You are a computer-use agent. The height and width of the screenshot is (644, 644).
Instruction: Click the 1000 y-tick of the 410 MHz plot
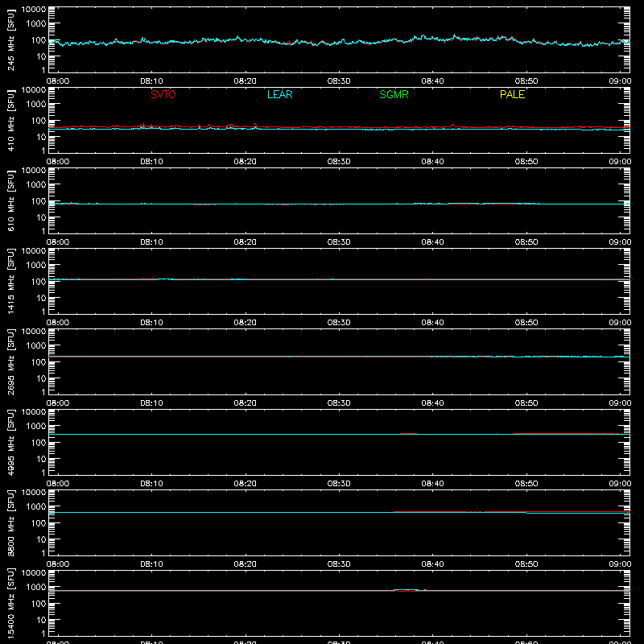(x=36, y=105)
